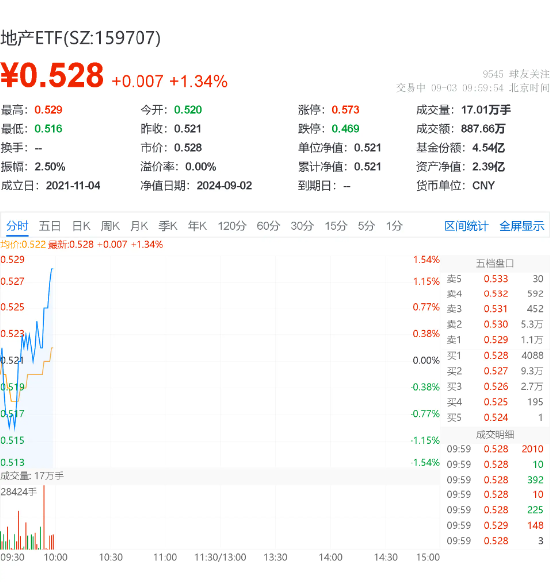
Task: Click the 1.54% top axis label
Action: 426,260
